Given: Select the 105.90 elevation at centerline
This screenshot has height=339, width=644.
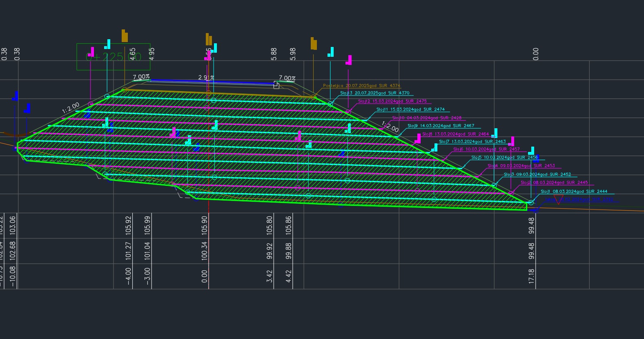Looking at the screenshot, I should click(x=205, y=225).
